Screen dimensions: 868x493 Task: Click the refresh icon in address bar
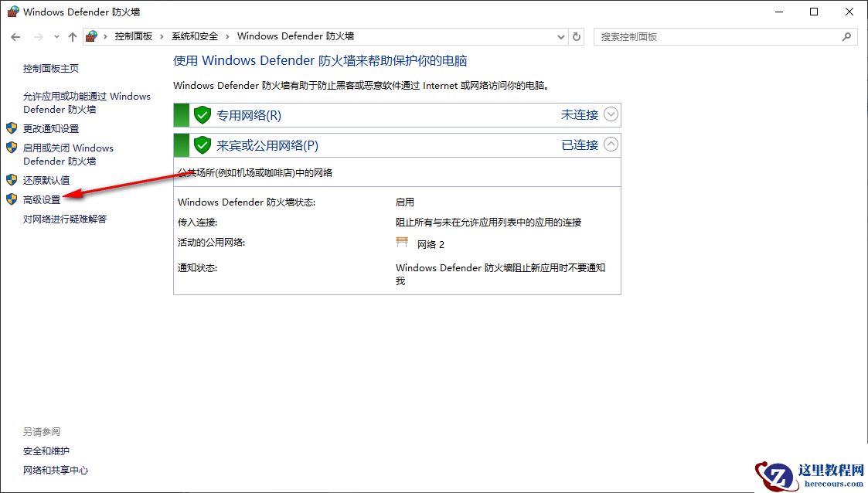[574, 36]
